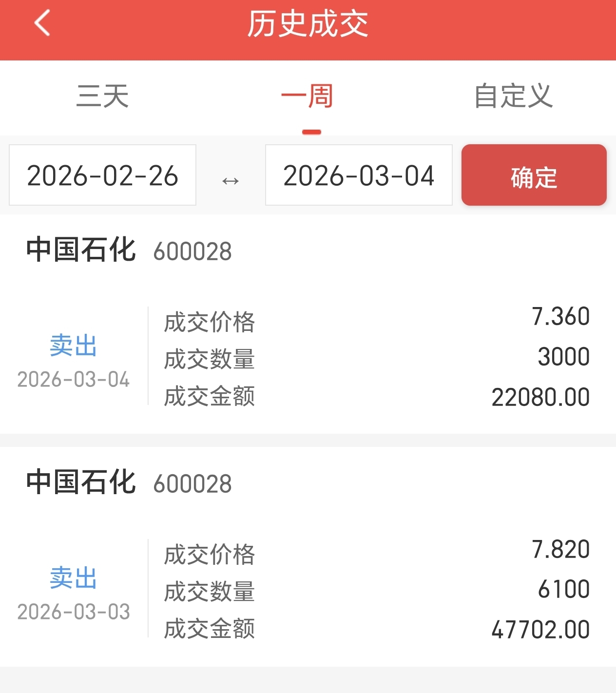
Task: Switch to the 三天 tab
Action: (103, 96)
